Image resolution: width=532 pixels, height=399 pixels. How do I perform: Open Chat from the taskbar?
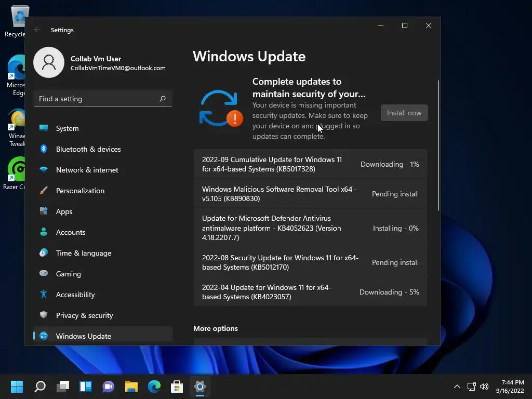108,386
